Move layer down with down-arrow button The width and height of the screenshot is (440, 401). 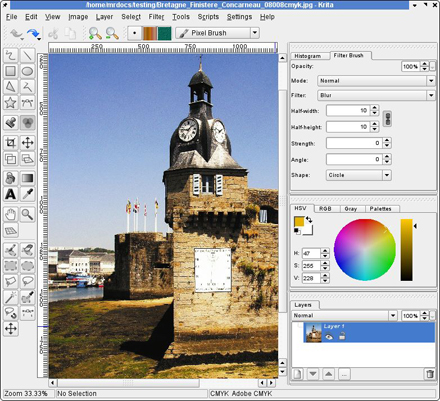tap(313, 374)
